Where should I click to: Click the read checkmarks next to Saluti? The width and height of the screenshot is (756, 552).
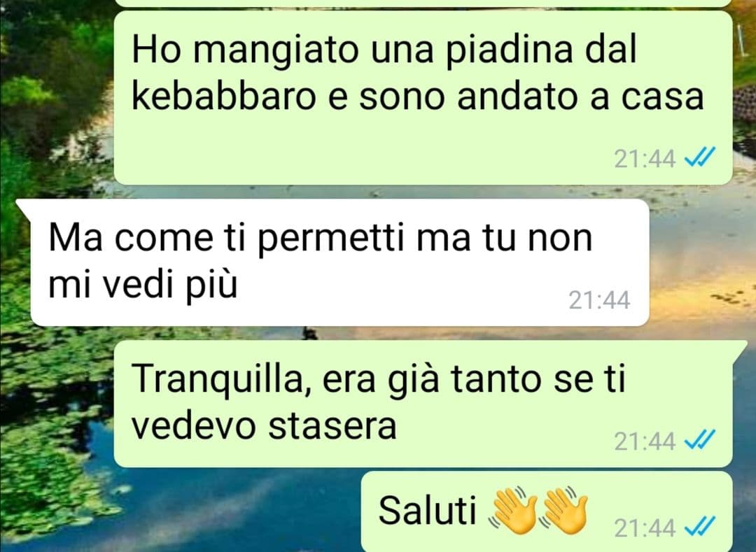point(699,528)
